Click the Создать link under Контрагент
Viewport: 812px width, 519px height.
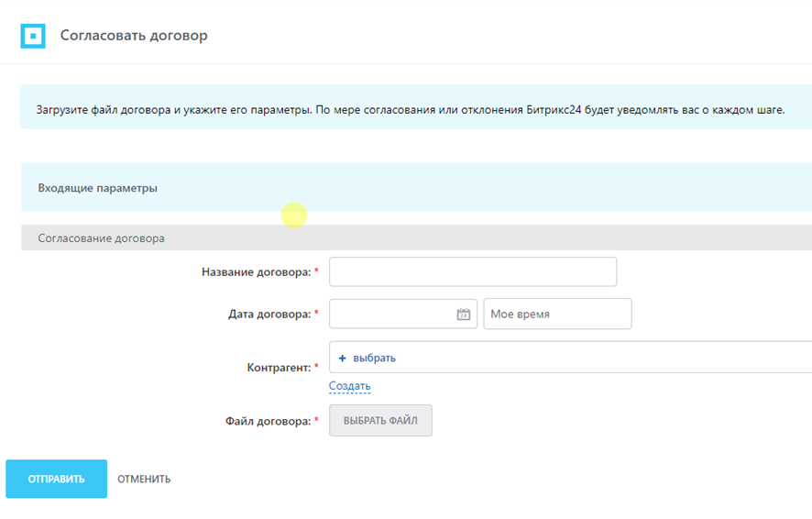(349, 386)
